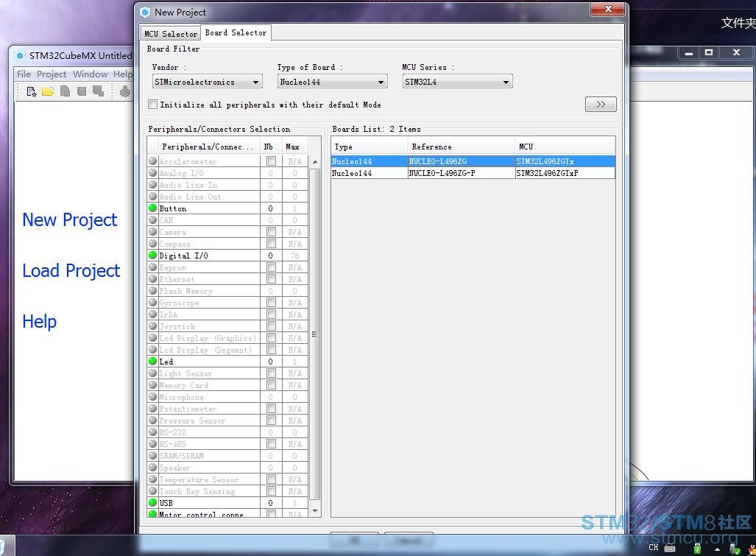
Task: Click the USB peripheral row label
Action: (166, 502)
